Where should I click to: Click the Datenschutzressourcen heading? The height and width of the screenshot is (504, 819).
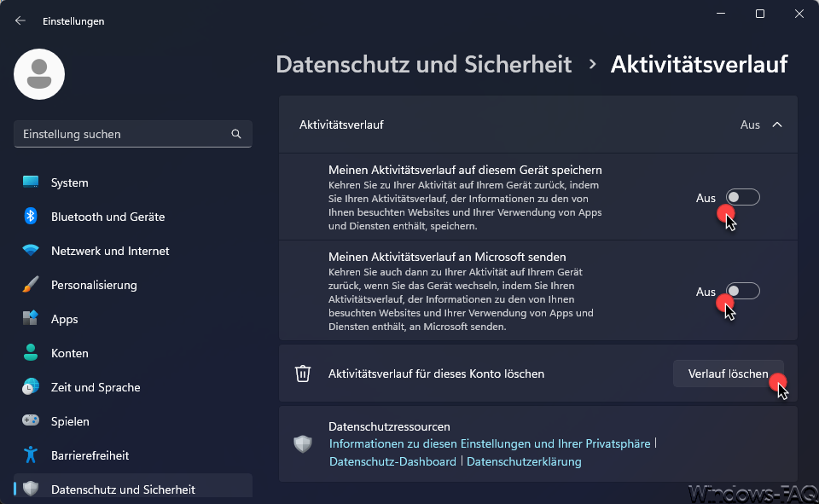click(389, 426)
